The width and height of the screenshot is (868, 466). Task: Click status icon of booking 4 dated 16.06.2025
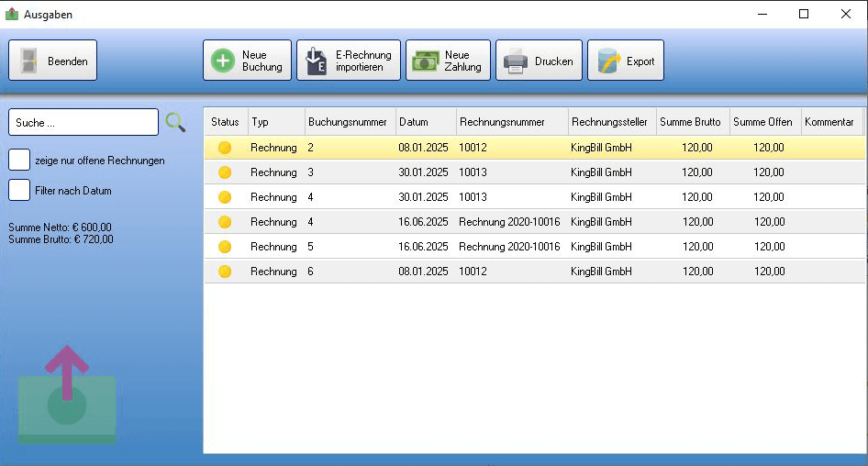tap(225, 222)
